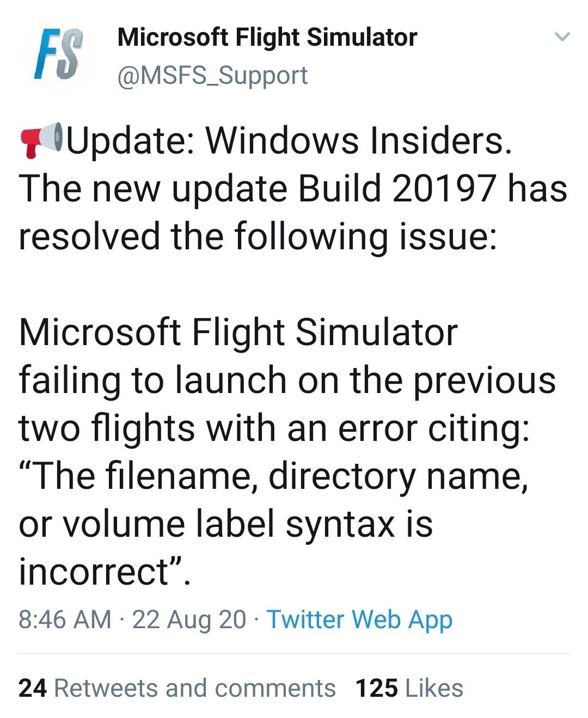Click the 'resolved the following issue:' line
This screenshot has width=588, height=718.
(x=258, y=236)
